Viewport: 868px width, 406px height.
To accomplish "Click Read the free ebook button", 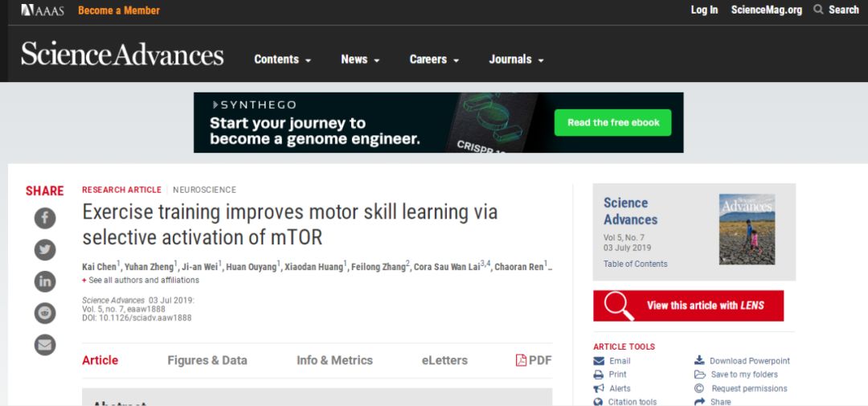I will click(x=612, y=122).
